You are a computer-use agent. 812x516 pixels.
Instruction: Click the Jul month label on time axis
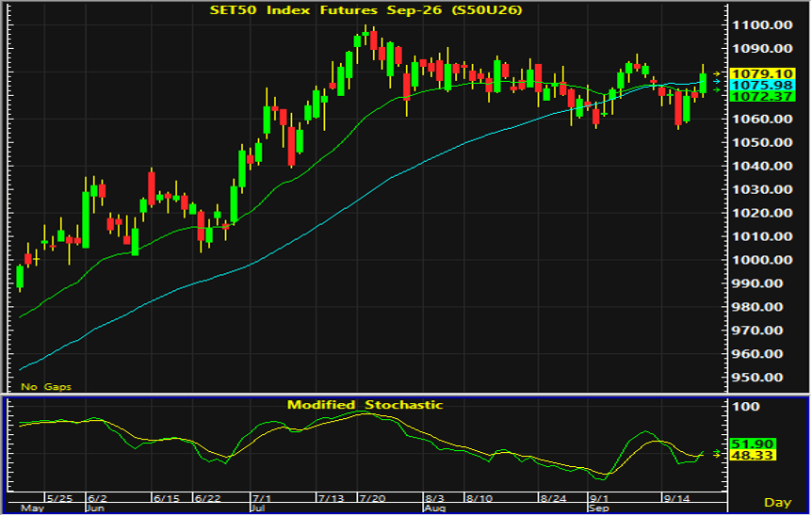pos(257,508)
